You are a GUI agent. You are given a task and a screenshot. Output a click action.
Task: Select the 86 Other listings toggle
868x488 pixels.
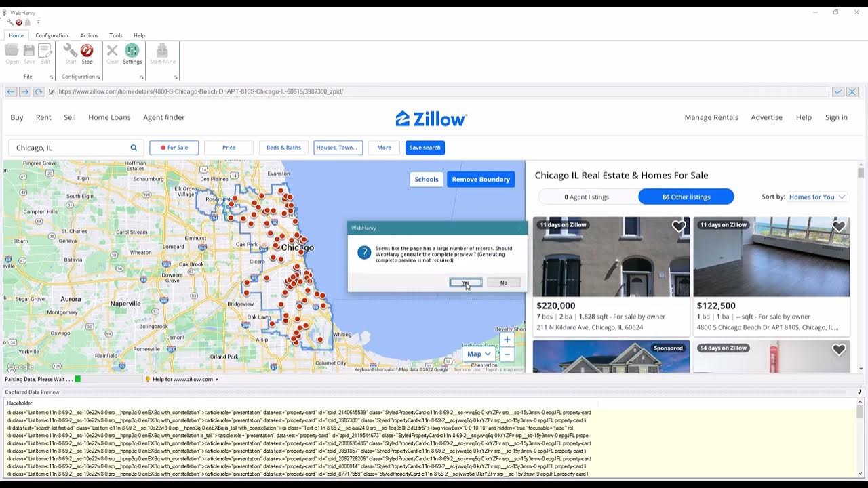point(686,197)
